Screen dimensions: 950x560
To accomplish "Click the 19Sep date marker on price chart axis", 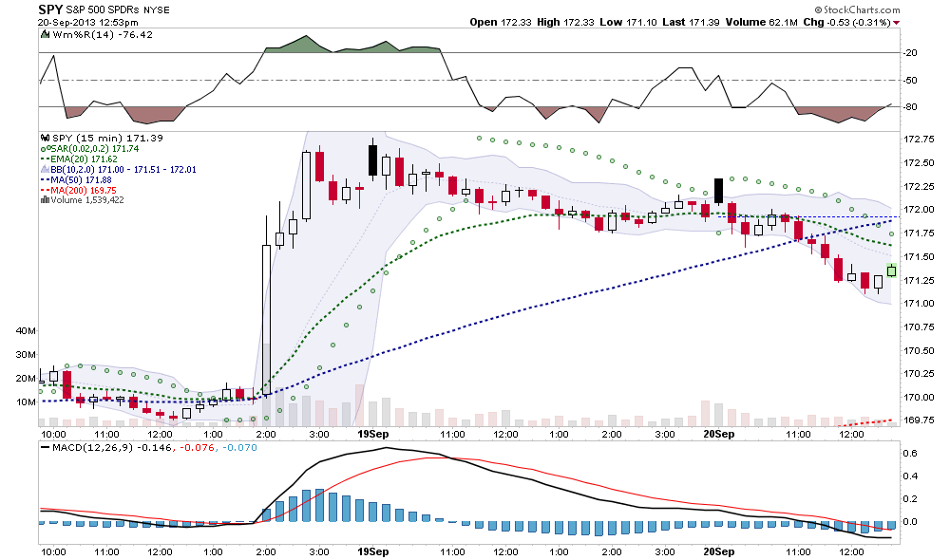I will pyautogui.click(x=373, y=434).
